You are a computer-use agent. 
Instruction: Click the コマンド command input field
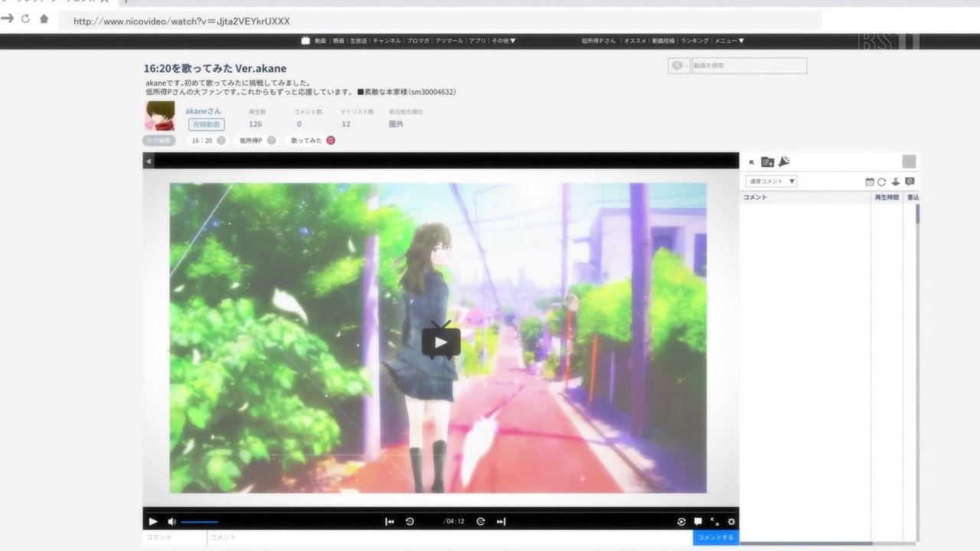click(175, 538)
